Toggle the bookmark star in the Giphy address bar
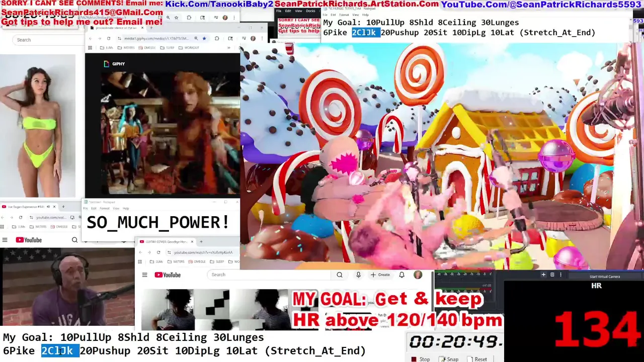644x362 pixels. pos(204,38)
